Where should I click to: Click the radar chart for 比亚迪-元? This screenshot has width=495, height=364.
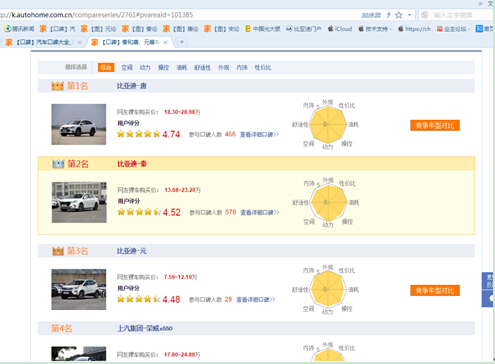pos(328,289)
